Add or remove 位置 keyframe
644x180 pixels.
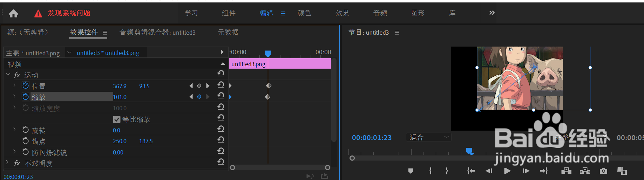click(199, 86)
